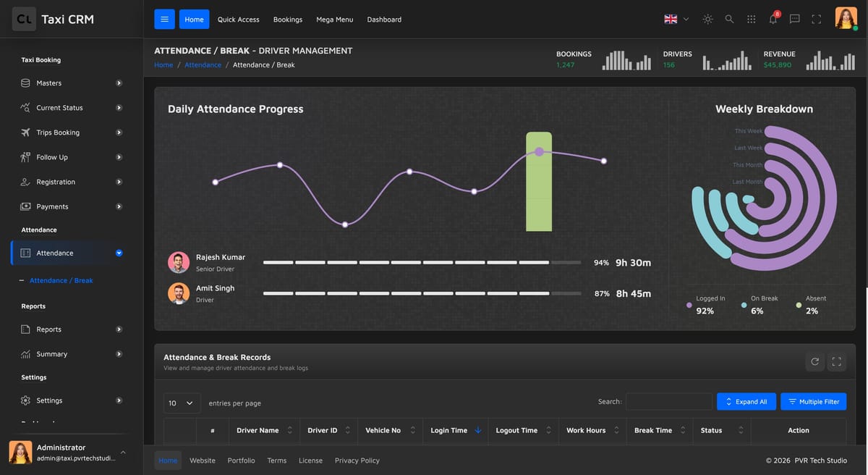Image resolution: width=868 pixels, height=475 pixels.
Task: Sort table by Driver ID
Action: pyautogui.click(x=329, y=430)
